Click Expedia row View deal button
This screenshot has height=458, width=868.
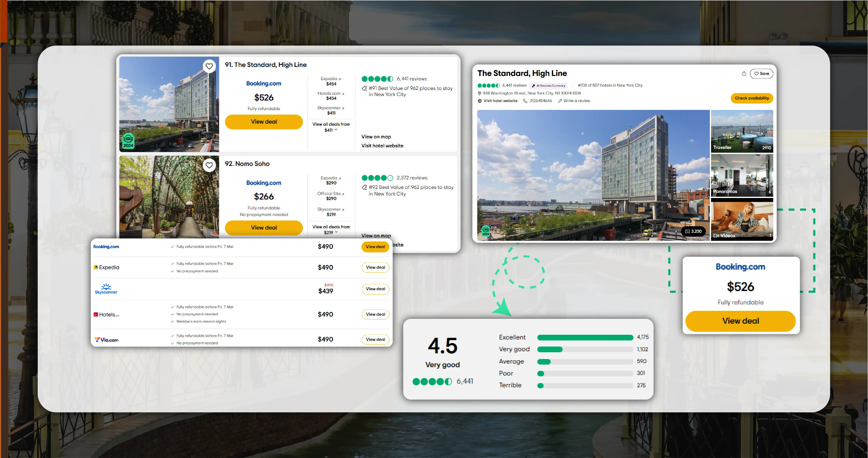pyautogui.click(x=375, y=267)
